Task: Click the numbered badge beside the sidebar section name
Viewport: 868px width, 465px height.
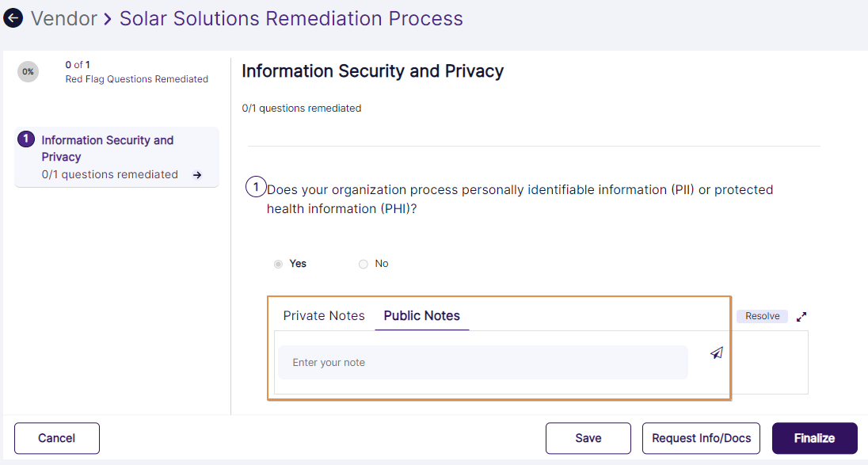Action: coord(25,139)
